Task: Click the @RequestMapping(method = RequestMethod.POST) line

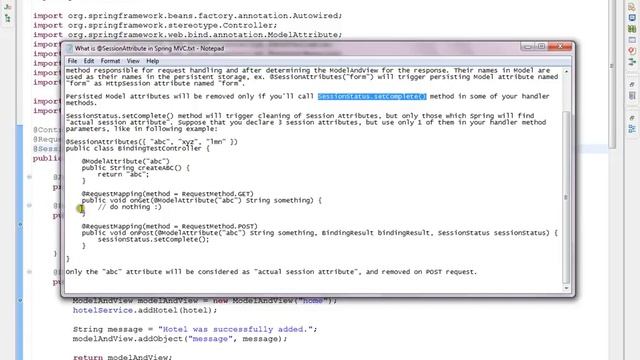Action: click(x=169, y=226)
